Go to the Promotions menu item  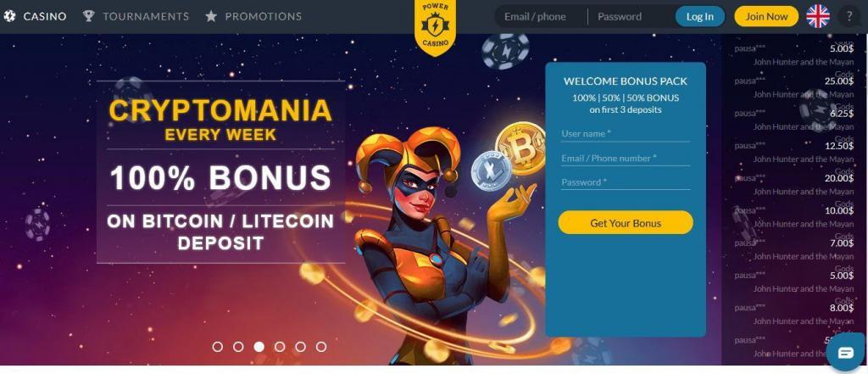264,17
